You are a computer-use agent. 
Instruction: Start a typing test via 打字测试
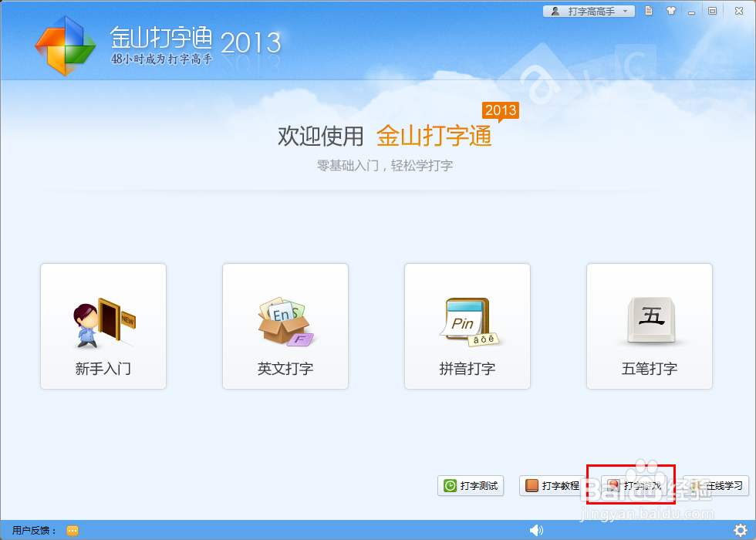click(471, 486)
